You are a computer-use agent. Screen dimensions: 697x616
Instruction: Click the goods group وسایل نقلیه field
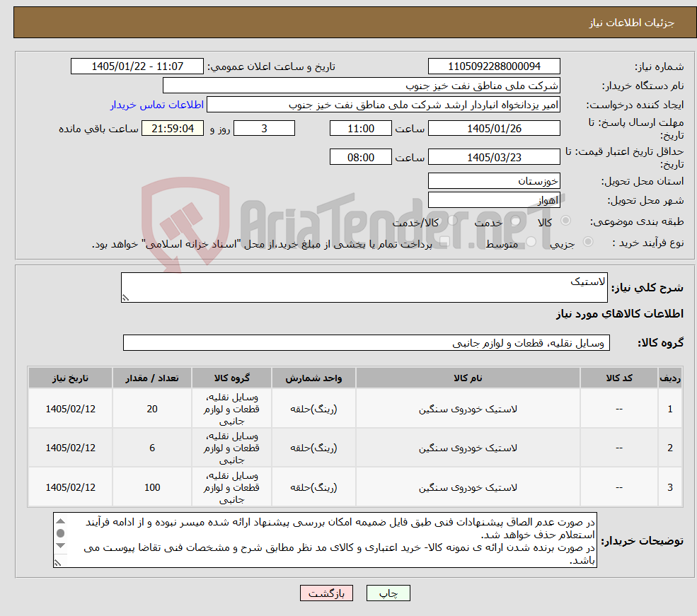click(x=367, y=343)
